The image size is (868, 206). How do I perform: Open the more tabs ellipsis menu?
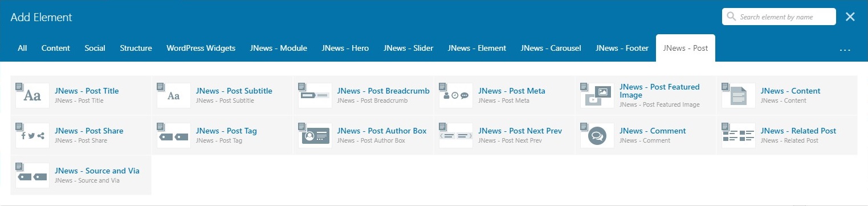click(x=845, y=50)
